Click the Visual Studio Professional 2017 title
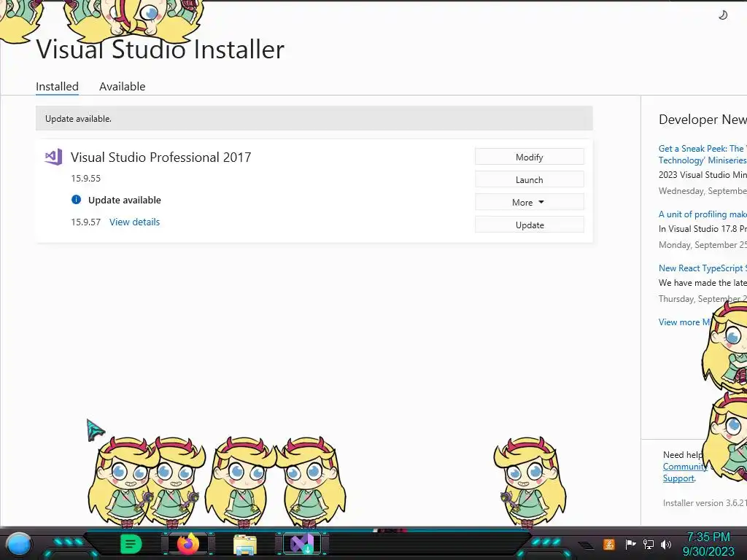This screenshot has height=560, width=747. pos(160,157)
